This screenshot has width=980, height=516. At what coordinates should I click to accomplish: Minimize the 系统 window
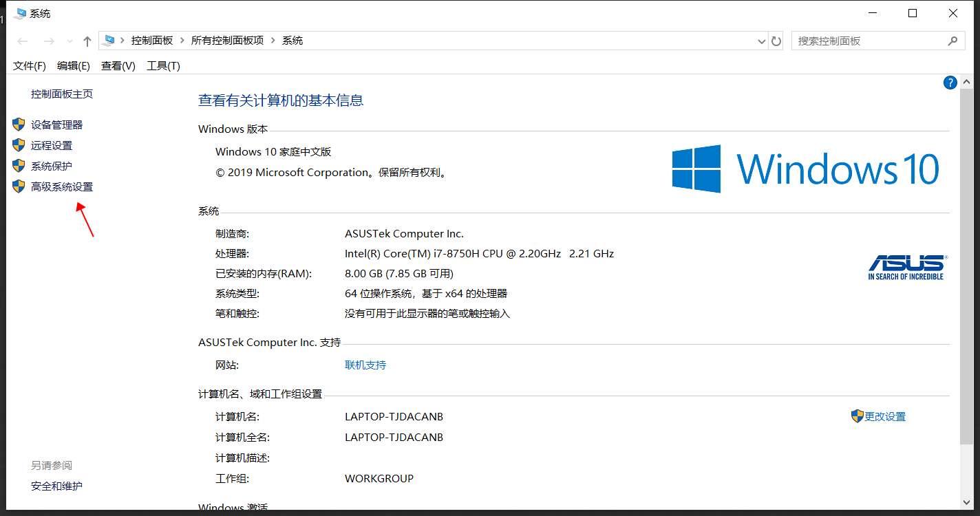click(872, 13)
